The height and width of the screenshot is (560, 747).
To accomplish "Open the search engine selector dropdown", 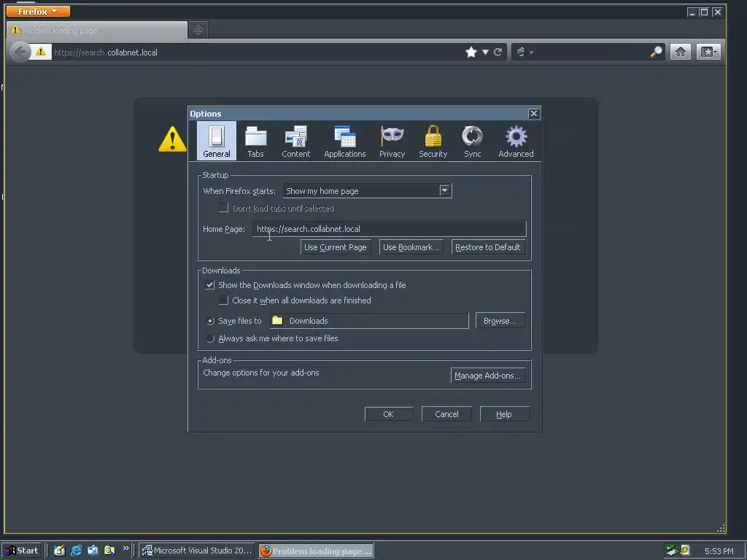I will coord(525,52).
